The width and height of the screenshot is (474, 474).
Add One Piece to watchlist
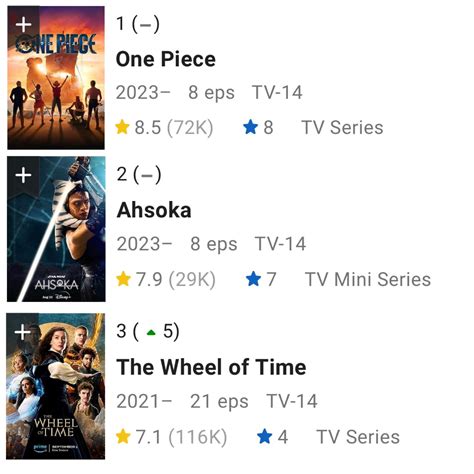tap(24, 24)
